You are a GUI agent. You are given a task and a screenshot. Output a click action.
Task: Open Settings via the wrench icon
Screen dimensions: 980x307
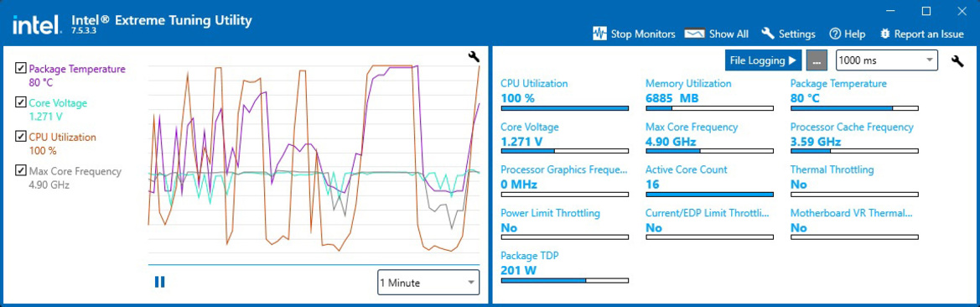pos(768,34)
